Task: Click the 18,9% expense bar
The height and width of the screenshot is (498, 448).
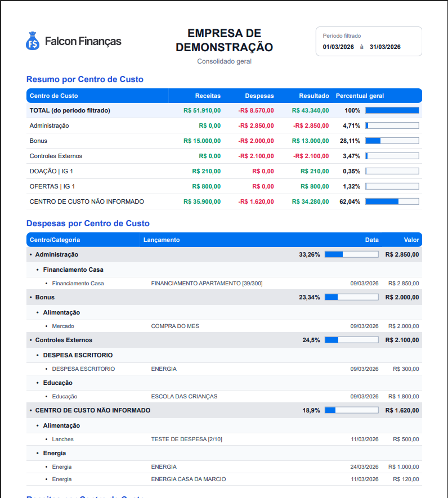Action: point(352,410)
